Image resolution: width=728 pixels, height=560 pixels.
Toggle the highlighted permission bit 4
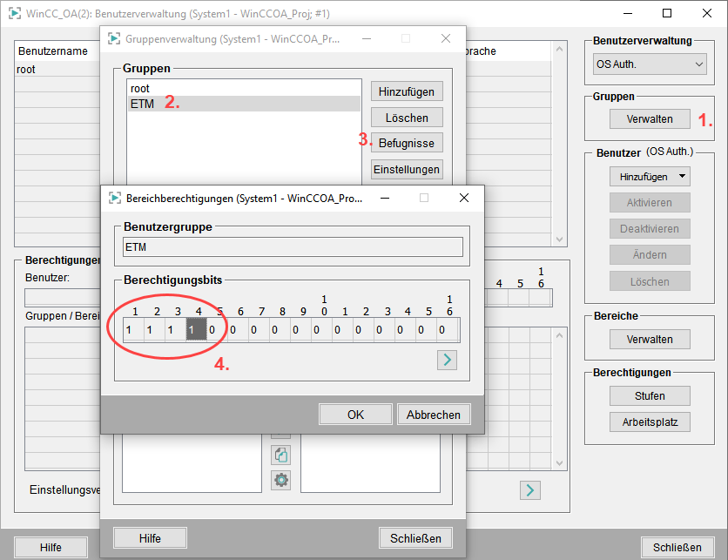tap(192, 330)
